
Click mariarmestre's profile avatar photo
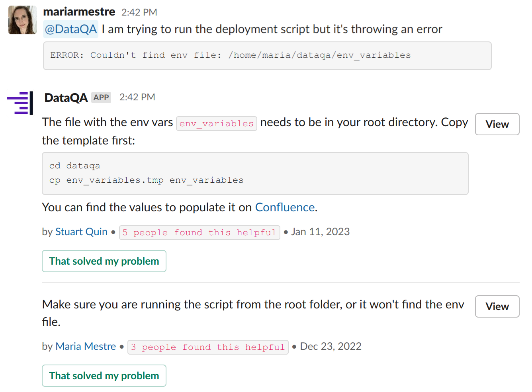coord(22,20)
